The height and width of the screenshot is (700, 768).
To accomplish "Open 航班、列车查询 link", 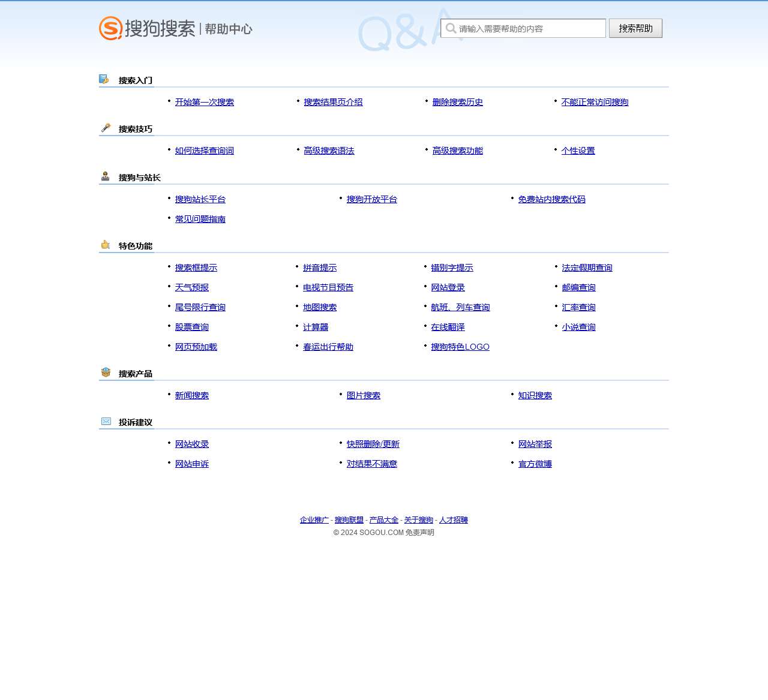I will pyautogui.click(x=461, y=307).
